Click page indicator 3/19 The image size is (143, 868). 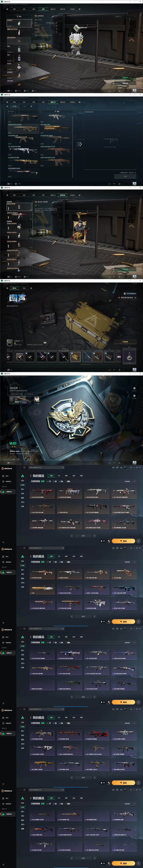pyautogui.click(x=83, y=697)
